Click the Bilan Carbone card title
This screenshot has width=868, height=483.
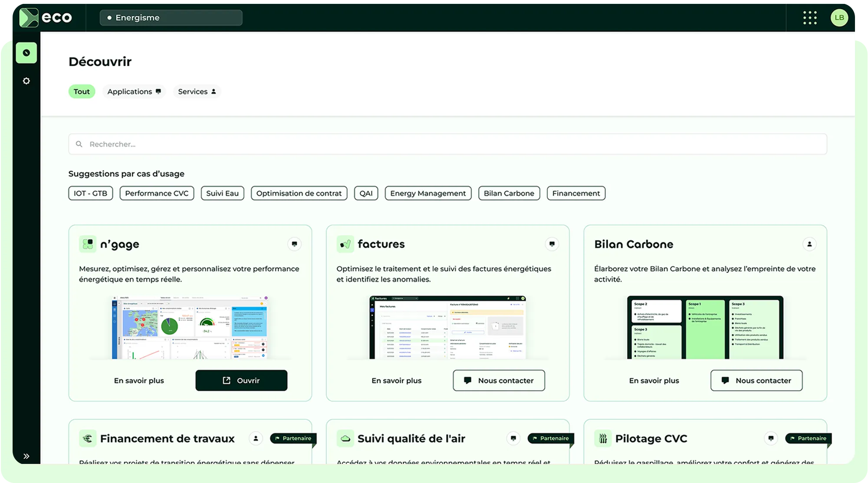point(634,244)
